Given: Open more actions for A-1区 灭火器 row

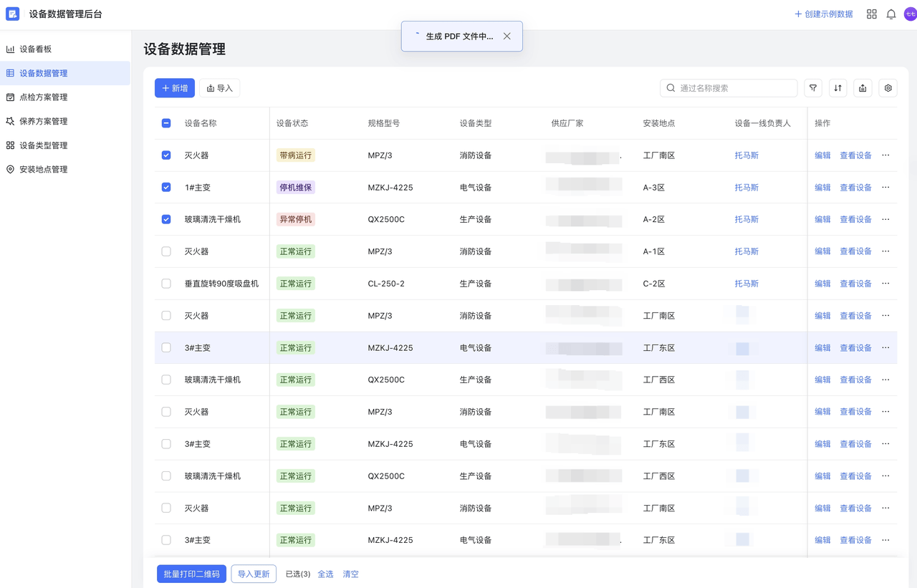Looking at the screenshot, I should pyautogui.click(x=885, y=251).
